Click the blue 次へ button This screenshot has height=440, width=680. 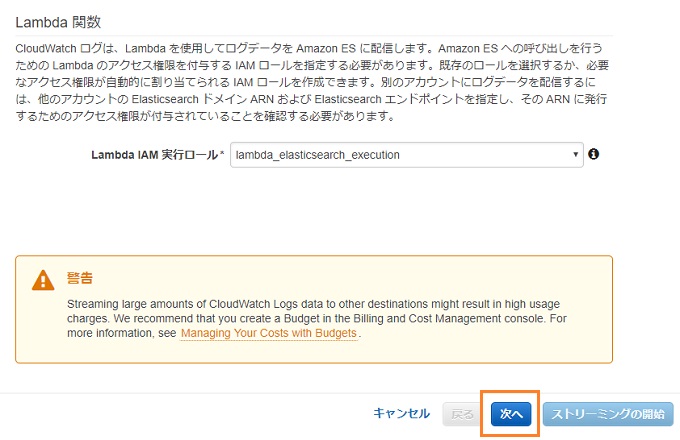[x=511, y=414]
